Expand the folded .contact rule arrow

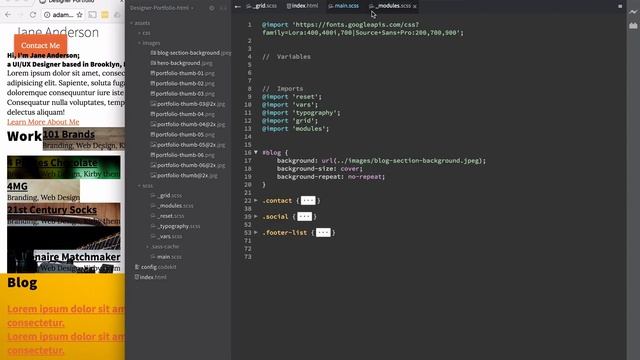click(x=256, y=200)
